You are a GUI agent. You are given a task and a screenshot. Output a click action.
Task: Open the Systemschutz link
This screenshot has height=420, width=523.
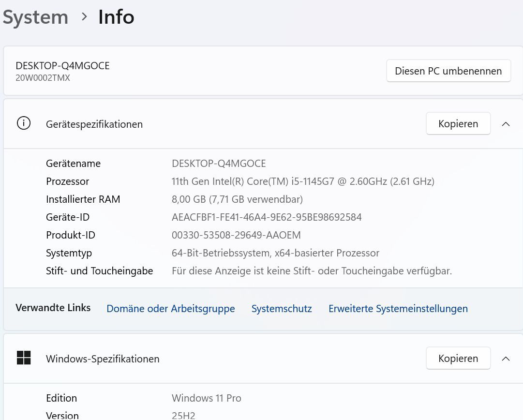[x=282, y=309]
